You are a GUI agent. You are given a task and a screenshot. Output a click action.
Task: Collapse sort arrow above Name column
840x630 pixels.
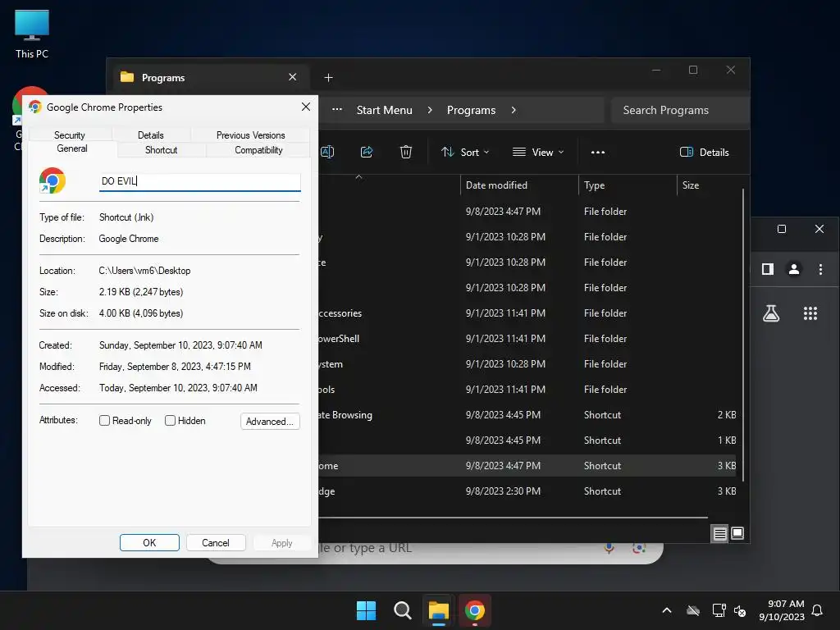(x=359, y=177)
